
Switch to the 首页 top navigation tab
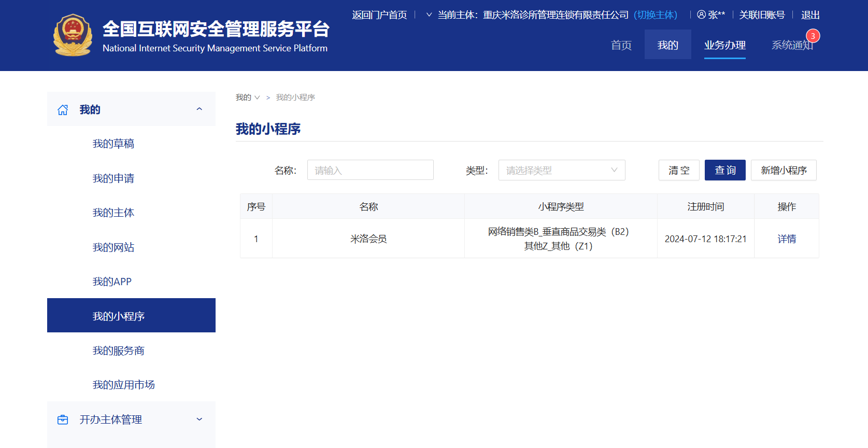[x=621, y=45]
